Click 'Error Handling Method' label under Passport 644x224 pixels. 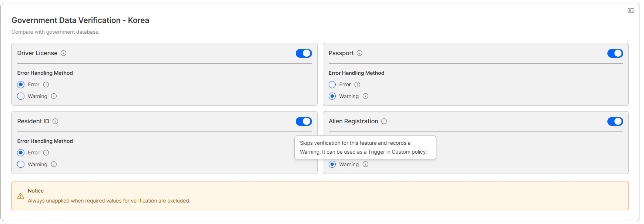356,73
